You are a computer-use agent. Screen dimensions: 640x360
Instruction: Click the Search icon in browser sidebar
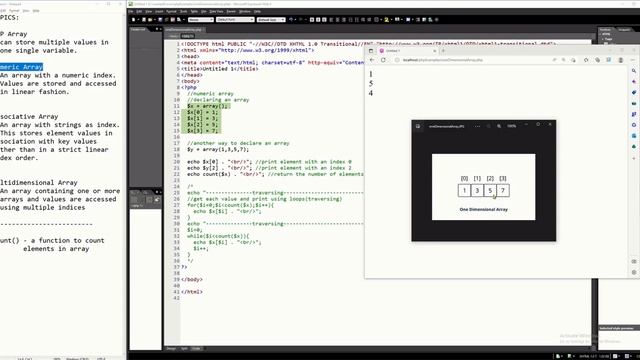pos(634,71)
